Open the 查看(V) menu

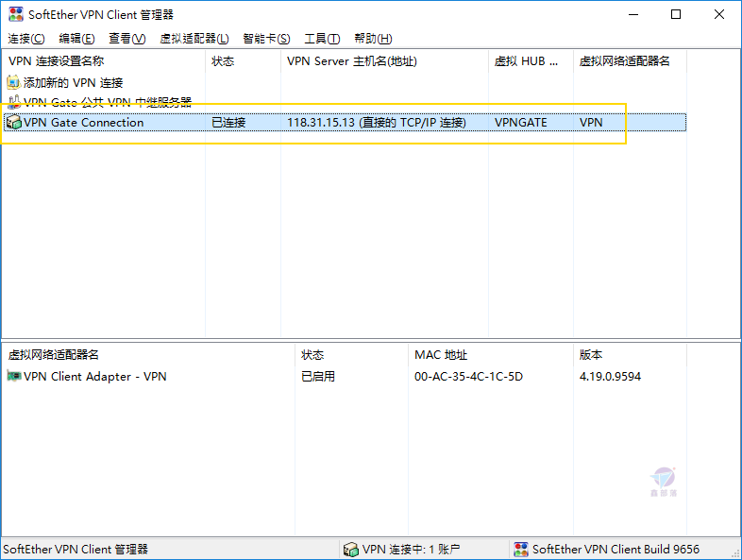(126, 39)
